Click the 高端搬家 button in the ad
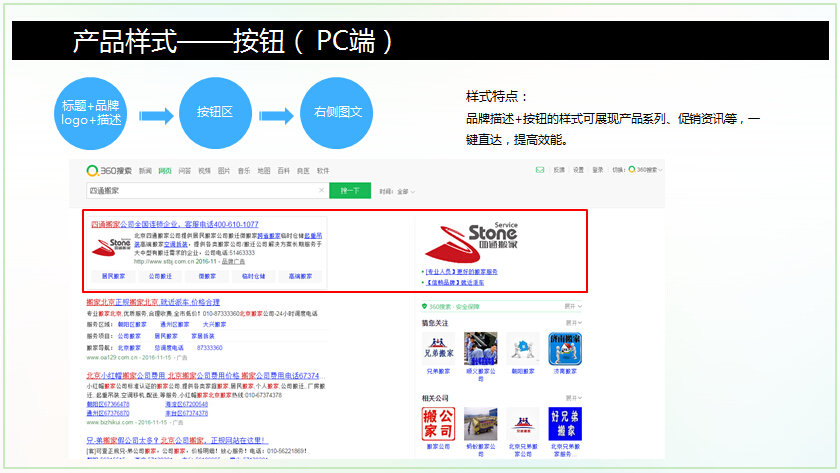 pos(300,276)
